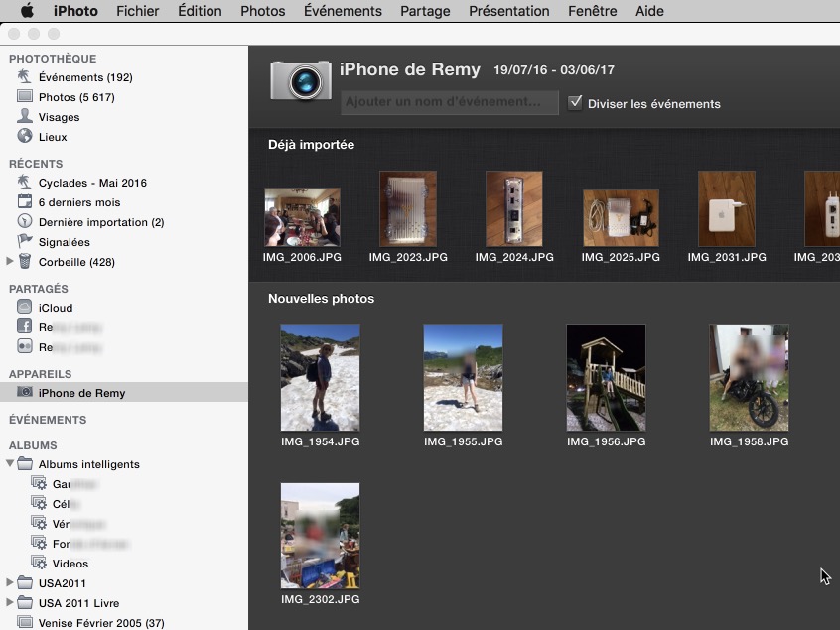Open the Événements menu

[x=343, y=11]
